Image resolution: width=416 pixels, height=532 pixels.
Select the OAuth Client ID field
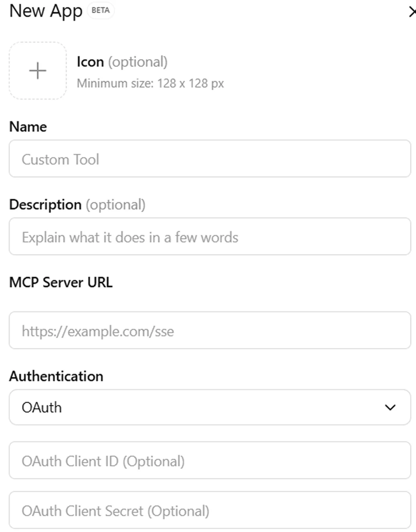coord(209,461)
